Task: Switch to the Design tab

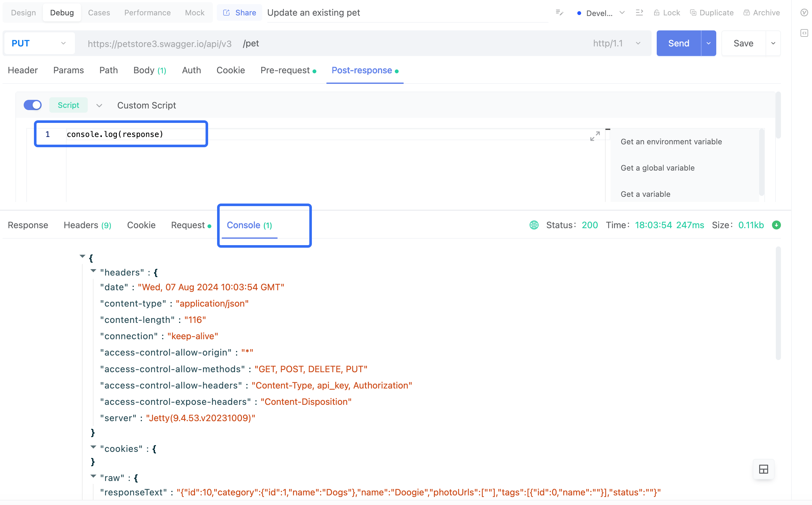Action: pos(23,13)
